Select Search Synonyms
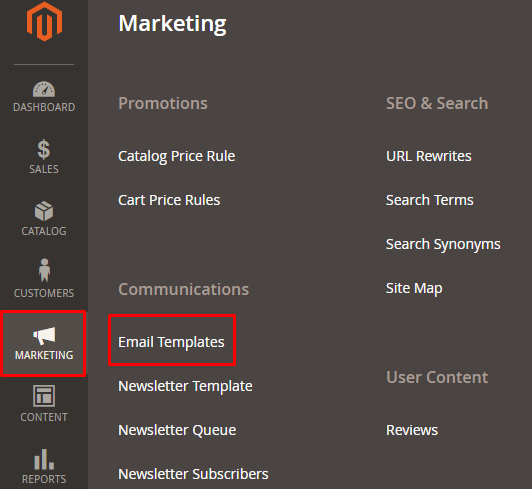The width and height of the screenshot is (532, 489). [443, 245]
